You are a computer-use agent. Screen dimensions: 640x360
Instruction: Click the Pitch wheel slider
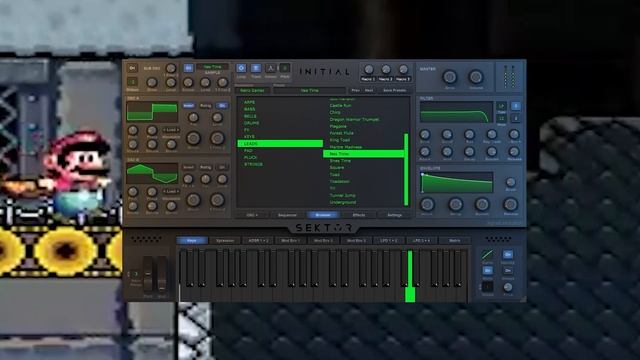tap(148, 274)
